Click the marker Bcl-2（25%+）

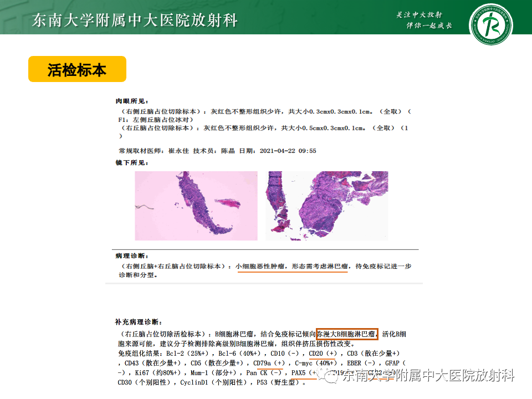coord(188,354)
